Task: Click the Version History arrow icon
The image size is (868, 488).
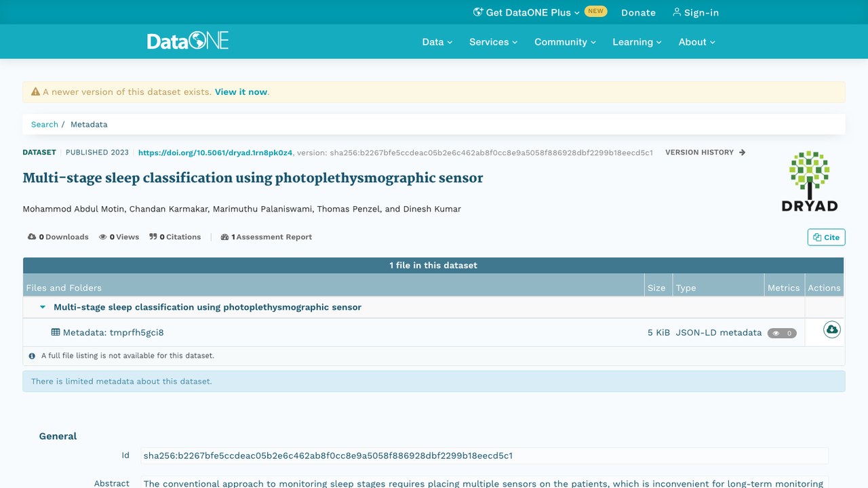Action: (742, 152)
